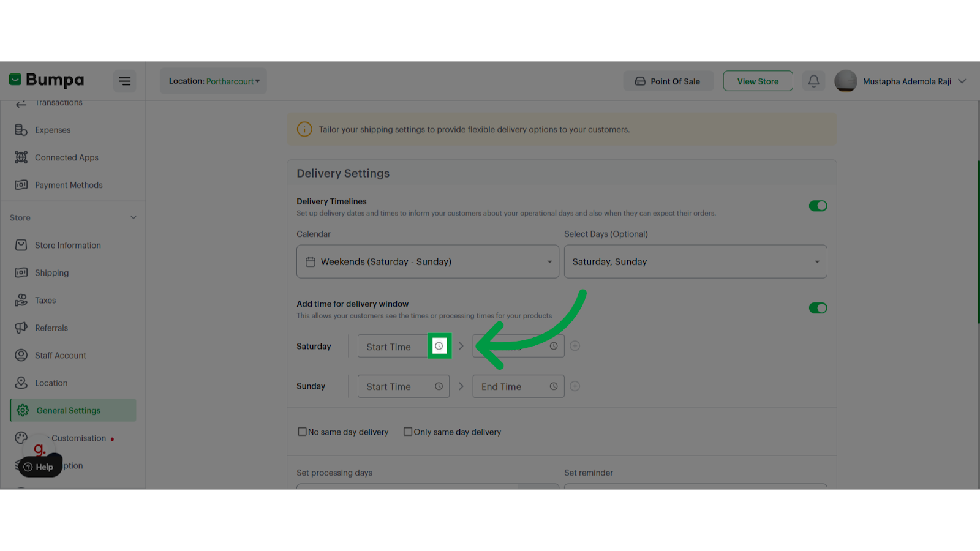Open the Saturday Start Time clock picker
Screen dimensions: 980x551
(x=439, y=347)
